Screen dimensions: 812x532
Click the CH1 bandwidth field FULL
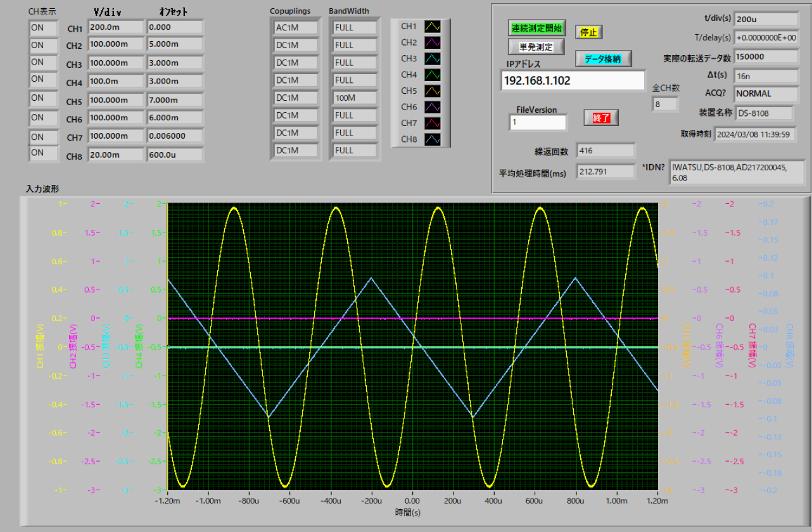point(355,27)
